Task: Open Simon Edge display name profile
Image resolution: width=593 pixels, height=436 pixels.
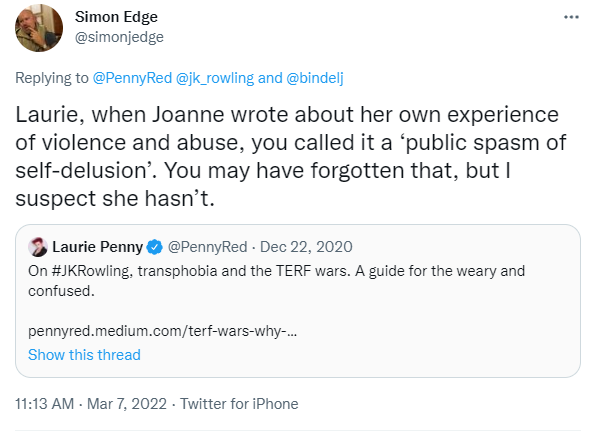Action: [116, 17]
